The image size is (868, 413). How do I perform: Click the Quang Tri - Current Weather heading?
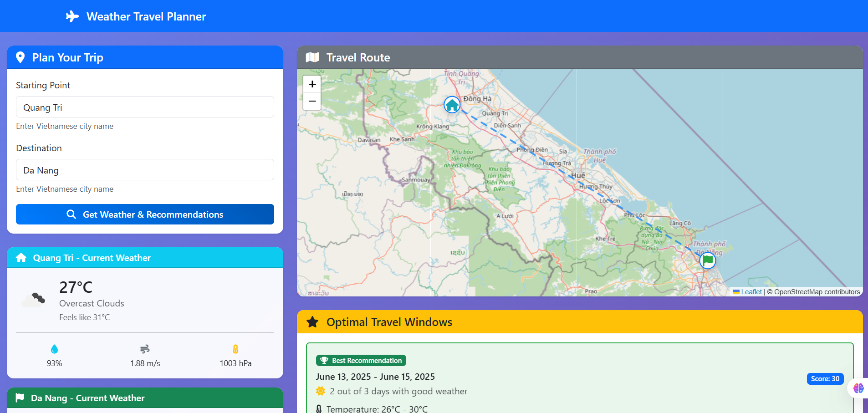click(x=92, y=258)
